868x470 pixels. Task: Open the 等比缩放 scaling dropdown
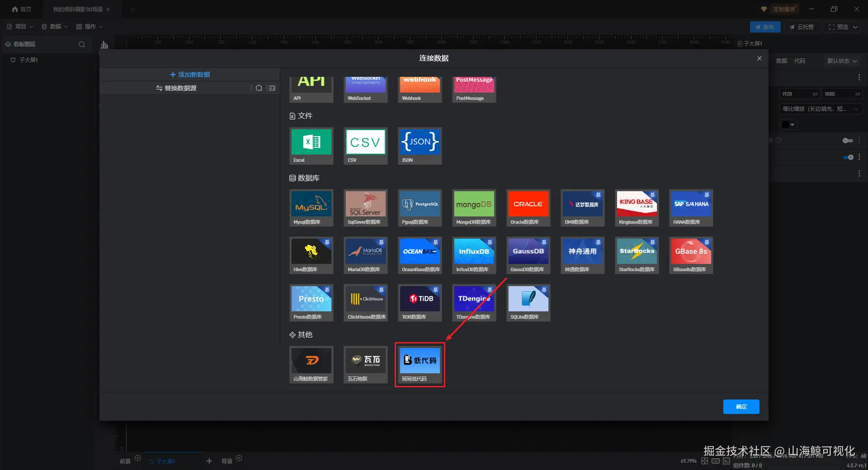[821, 109]
